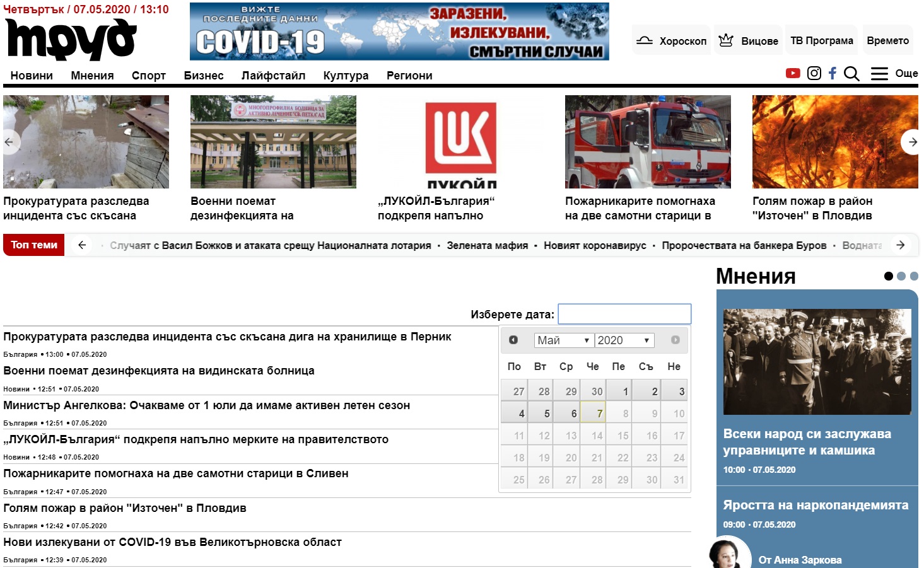The width and height of the screenshot is (924, 568).
Task: Open Пловдив fire article in list
Action: click(125, 508)
